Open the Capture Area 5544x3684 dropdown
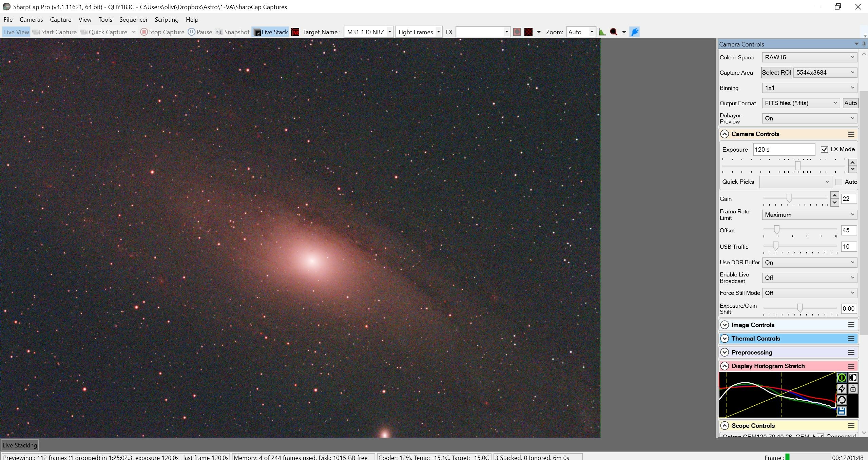Screen dimensions: 868x460 point(825,73)
